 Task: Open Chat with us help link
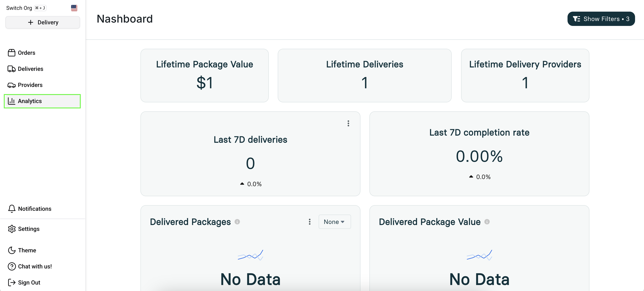click(x=35, y=266)
